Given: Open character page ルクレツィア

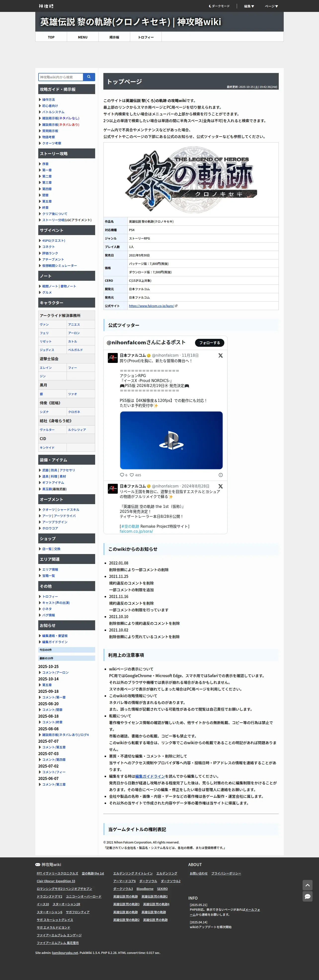Looking at the screenshot, I should coord(77,430).
